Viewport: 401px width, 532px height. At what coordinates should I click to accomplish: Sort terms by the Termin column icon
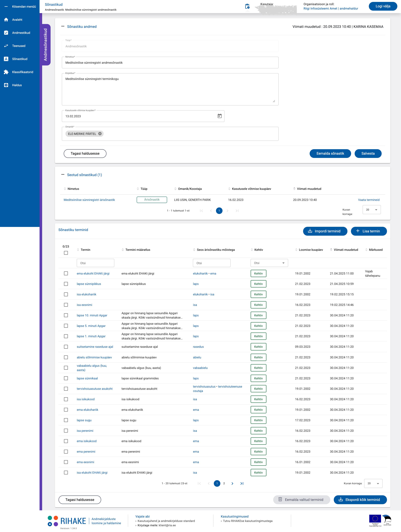(x=78, y=250)
